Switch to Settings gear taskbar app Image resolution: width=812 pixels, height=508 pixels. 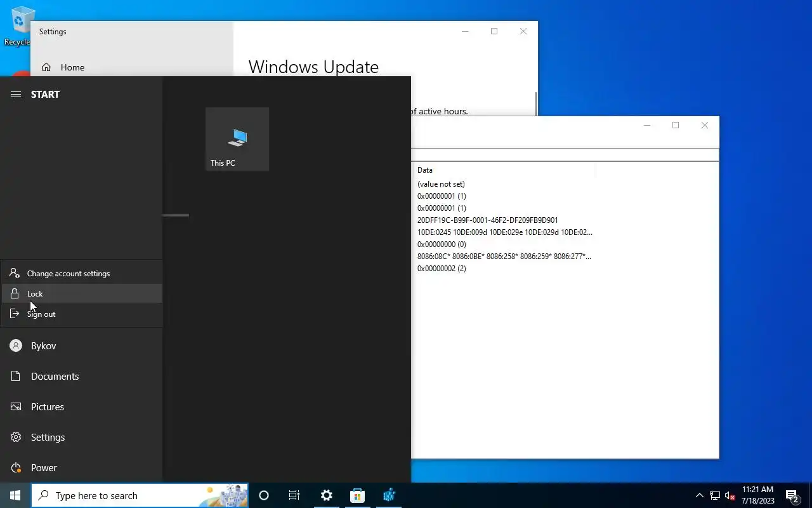(x=326, y=495)
